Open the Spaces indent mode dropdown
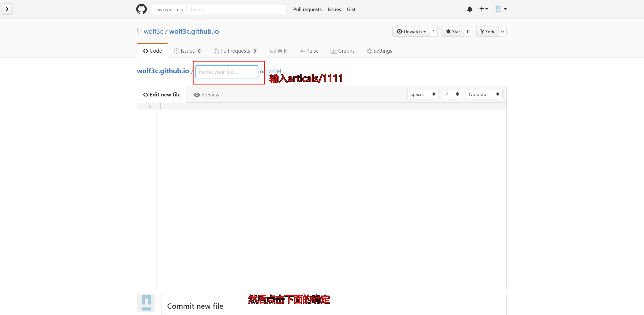644x315 pixels. pyautogui.click(x=423, y=94)
